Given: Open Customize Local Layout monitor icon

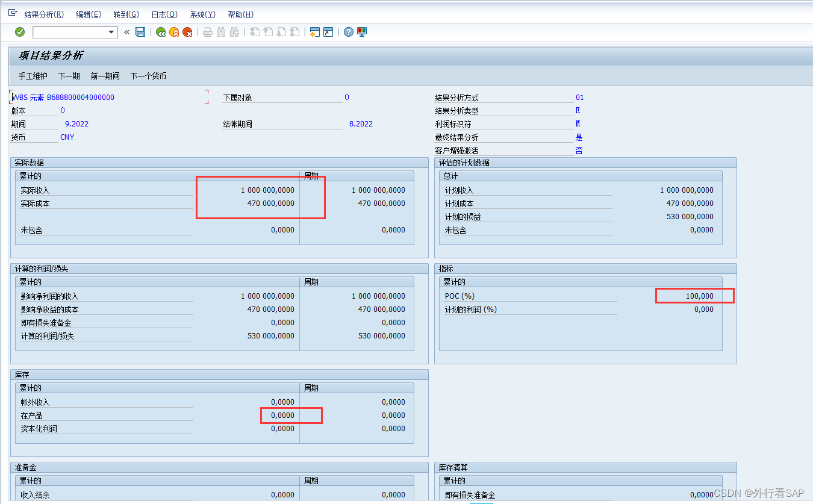Looking at the screenshot, I should [x=362, y=32].
